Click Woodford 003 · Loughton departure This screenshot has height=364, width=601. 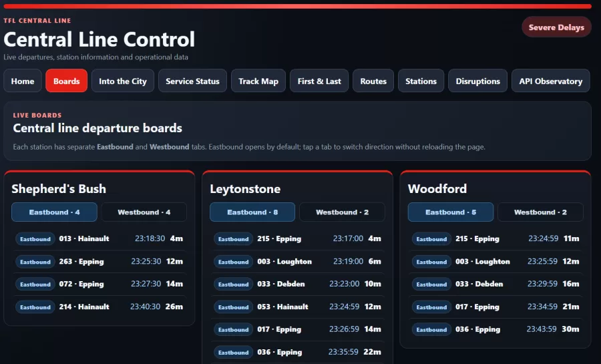[495, 261]
